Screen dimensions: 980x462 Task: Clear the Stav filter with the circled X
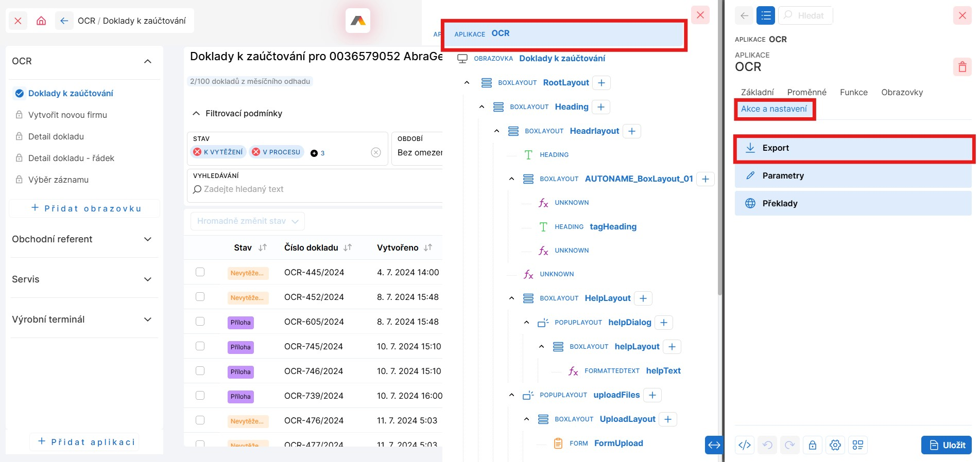tap(376, 152)
